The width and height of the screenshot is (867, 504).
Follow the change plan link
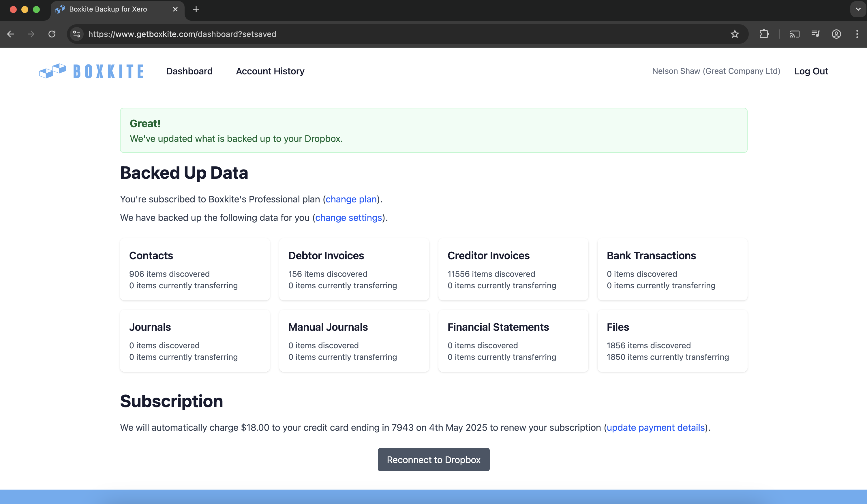[x=351, y=199]
